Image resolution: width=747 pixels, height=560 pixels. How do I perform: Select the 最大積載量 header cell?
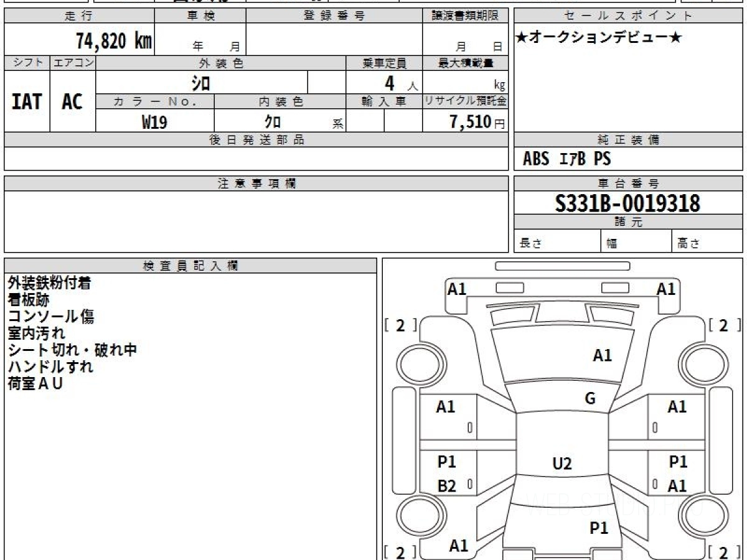click(x=465, y=63)
